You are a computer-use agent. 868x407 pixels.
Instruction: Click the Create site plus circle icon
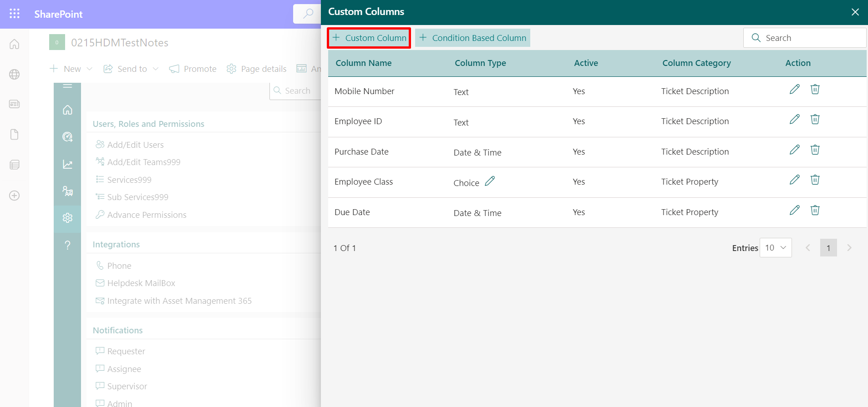(15, 196)
